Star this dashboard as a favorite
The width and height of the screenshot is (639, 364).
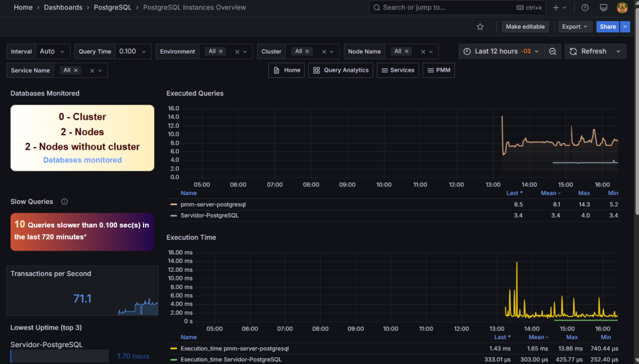pyautogui.click(x=480, y=27)
